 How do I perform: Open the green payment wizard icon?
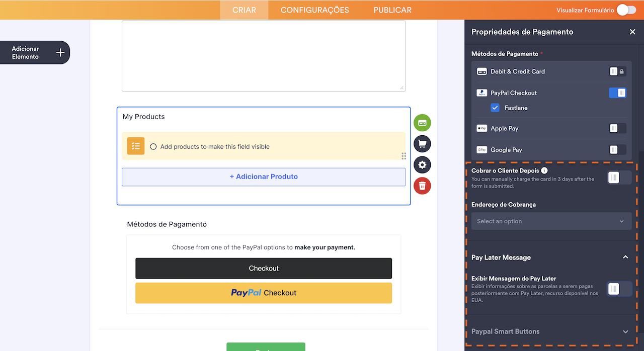pos(422,123)
